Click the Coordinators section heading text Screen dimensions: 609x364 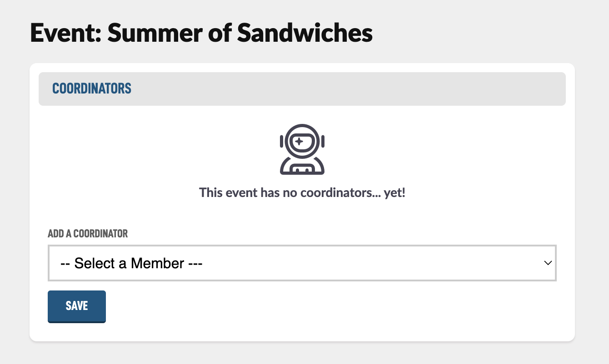(x=92, y=89)
